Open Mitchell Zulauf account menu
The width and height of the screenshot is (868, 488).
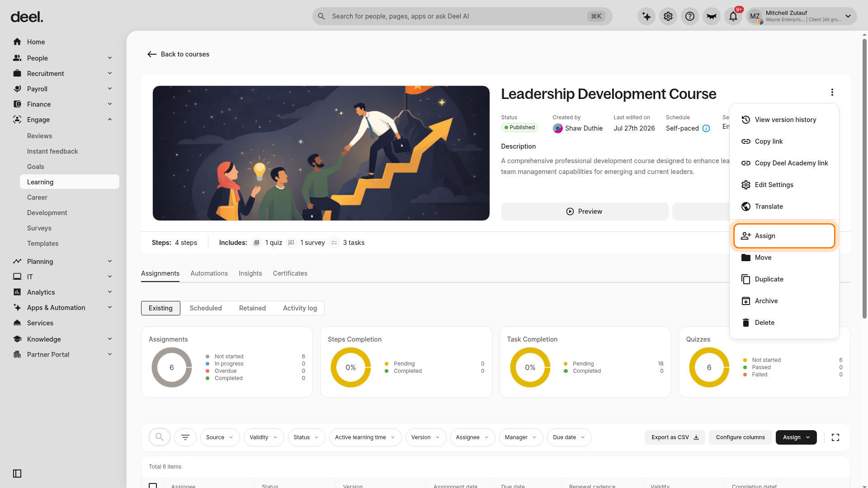[x=801, y=17]
